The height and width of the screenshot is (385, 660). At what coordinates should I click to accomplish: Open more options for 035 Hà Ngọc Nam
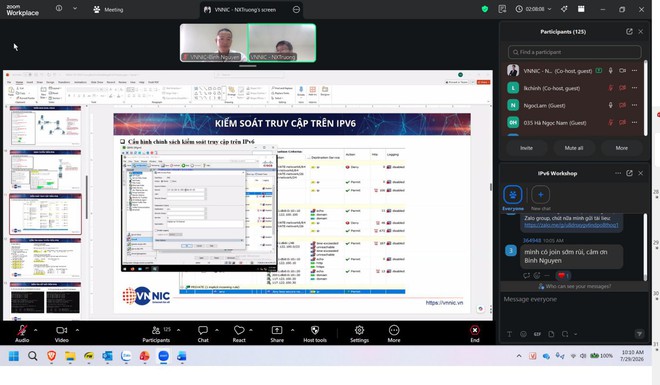pos(634,122)
